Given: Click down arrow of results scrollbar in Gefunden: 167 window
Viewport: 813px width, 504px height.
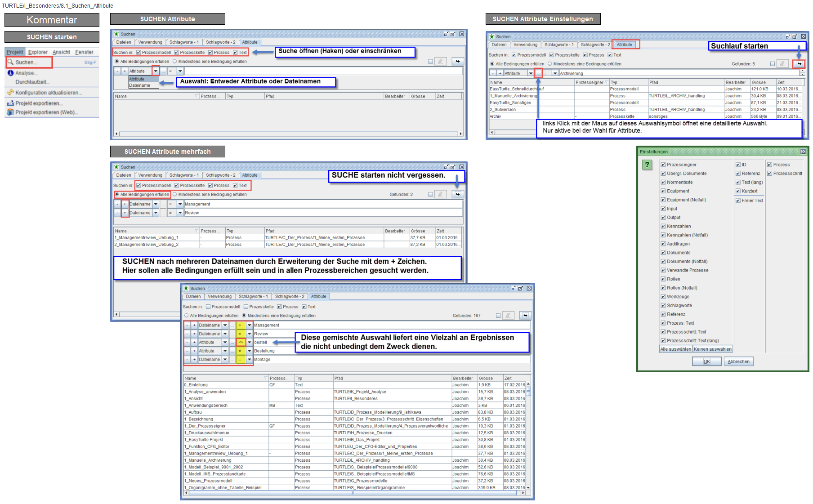Looking at the screenshot, I should 528,487.
